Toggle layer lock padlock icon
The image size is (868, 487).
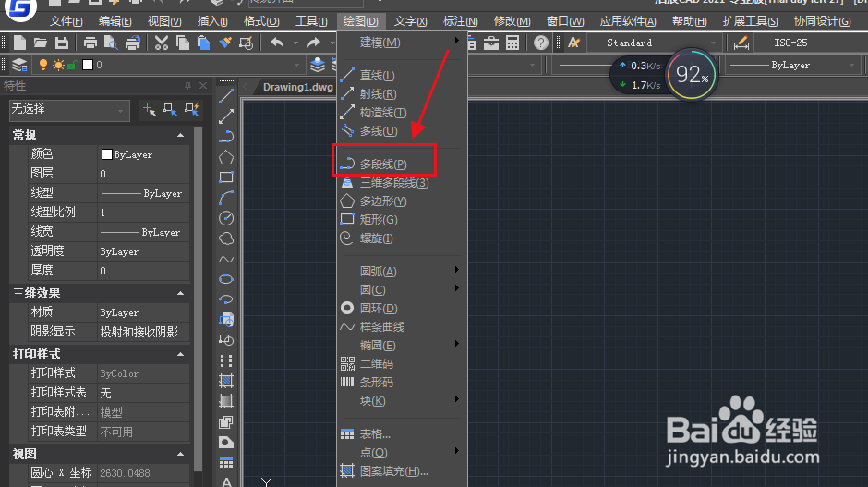72,65
